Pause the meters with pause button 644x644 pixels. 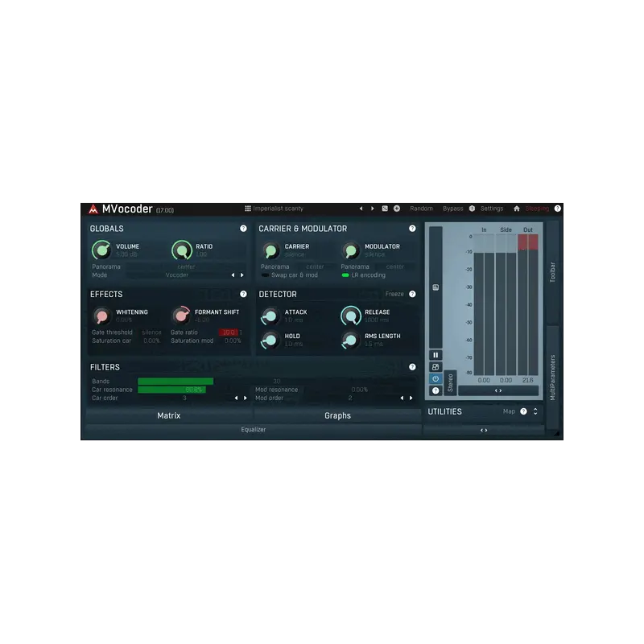(x=436, y=355)
